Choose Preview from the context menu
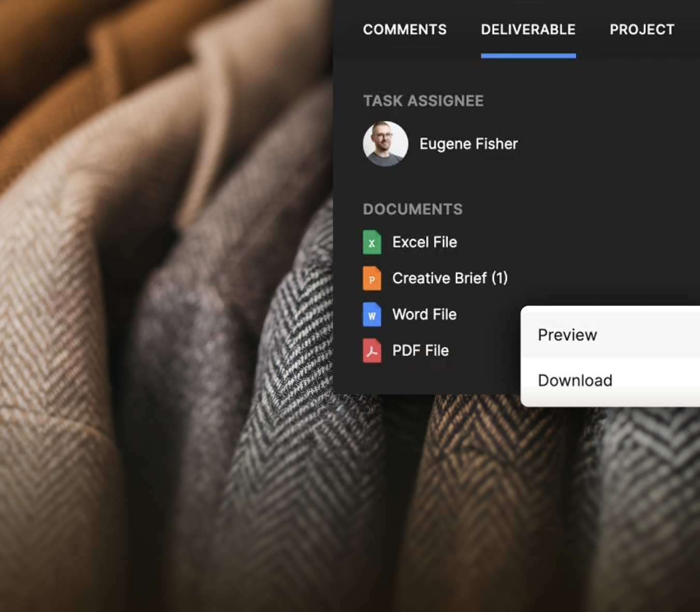The height and width of the screenshot is (612, 700). coord(567,335)
